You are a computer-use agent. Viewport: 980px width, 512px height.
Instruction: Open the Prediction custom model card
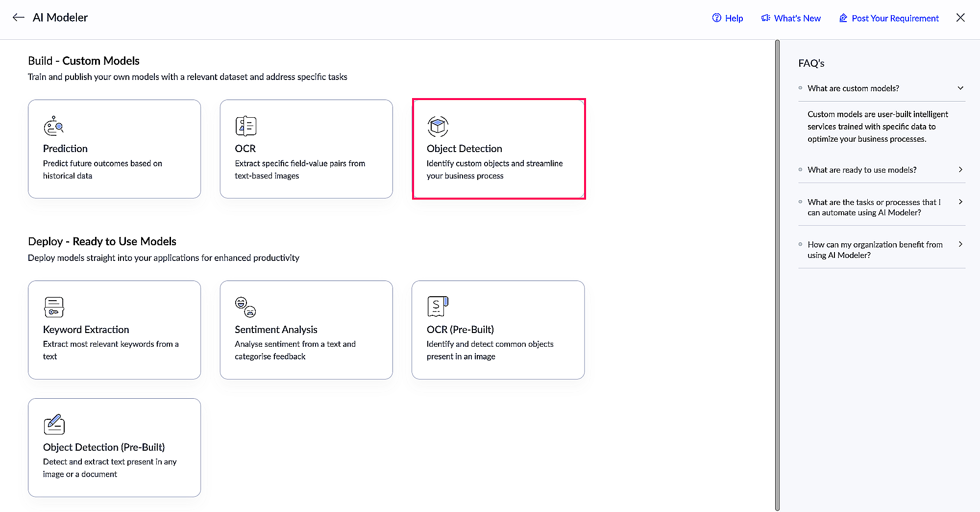114,149
